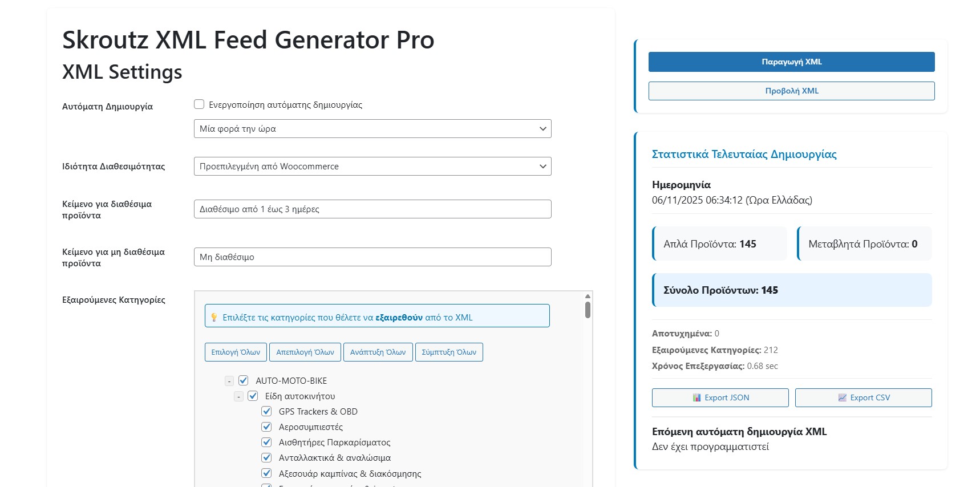Click the lightbulb hint icon
This screenshot has height=487, width=980.
(x=214, y=318)
